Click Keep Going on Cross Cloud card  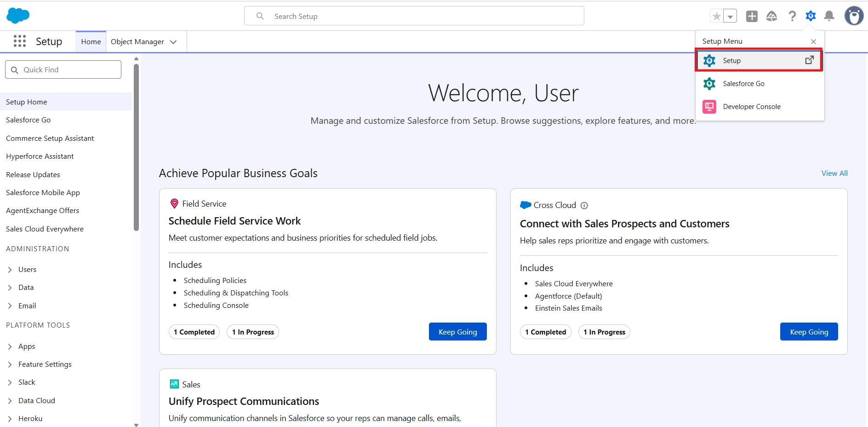tap(809, 332)
